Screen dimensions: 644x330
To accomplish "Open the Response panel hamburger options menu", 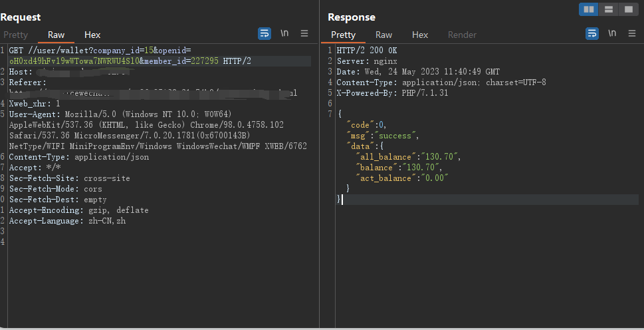I will pos(632,33).
